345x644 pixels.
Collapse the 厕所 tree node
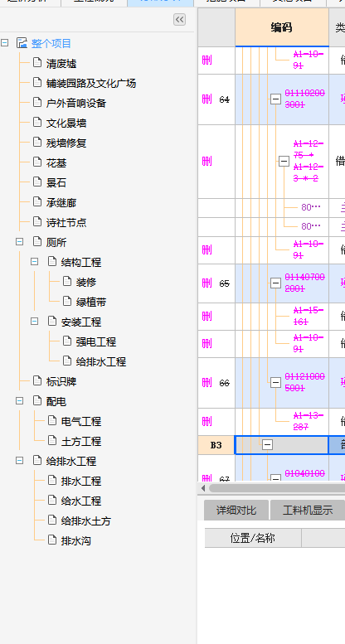coord(19,241)
